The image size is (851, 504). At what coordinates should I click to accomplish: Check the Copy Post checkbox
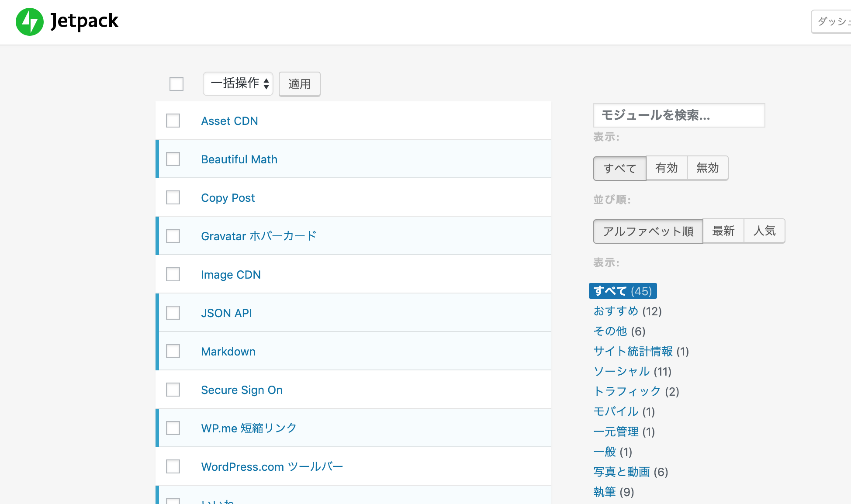pyautogui.click(x=173, y=197)
